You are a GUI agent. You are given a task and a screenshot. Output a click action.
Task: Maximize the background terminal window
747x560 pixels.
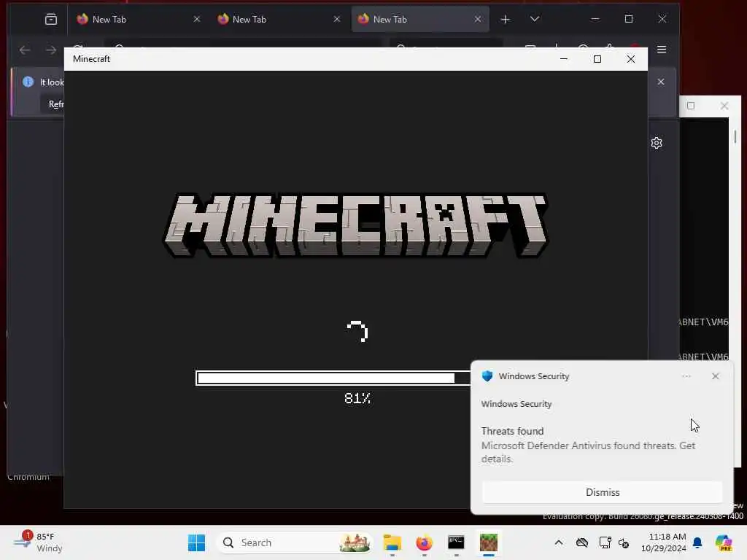691,106
